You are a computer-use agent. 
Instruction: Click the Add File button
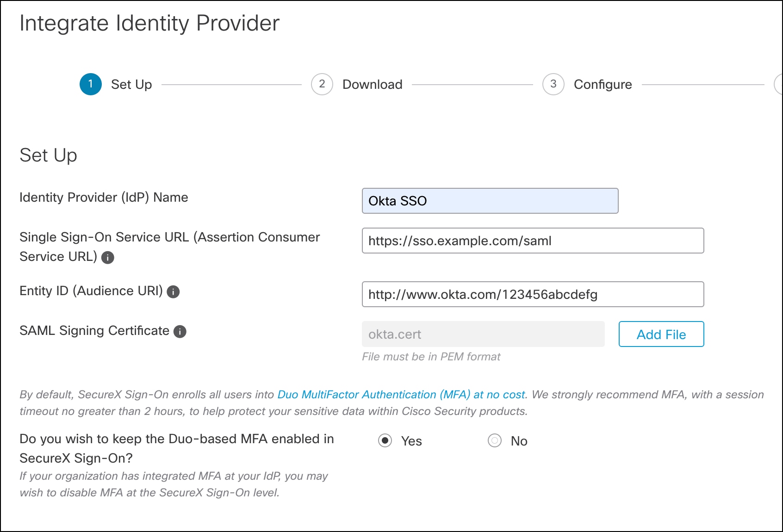tap(661, 334)
